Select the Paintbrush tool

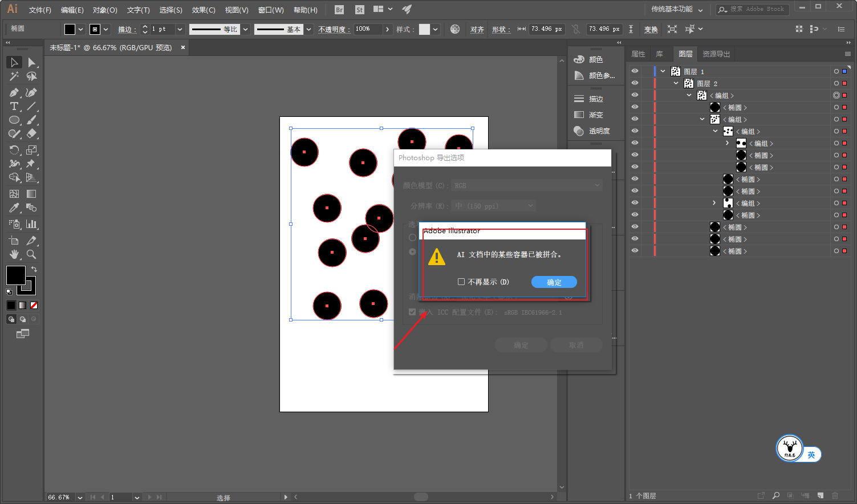coord(32,120)
